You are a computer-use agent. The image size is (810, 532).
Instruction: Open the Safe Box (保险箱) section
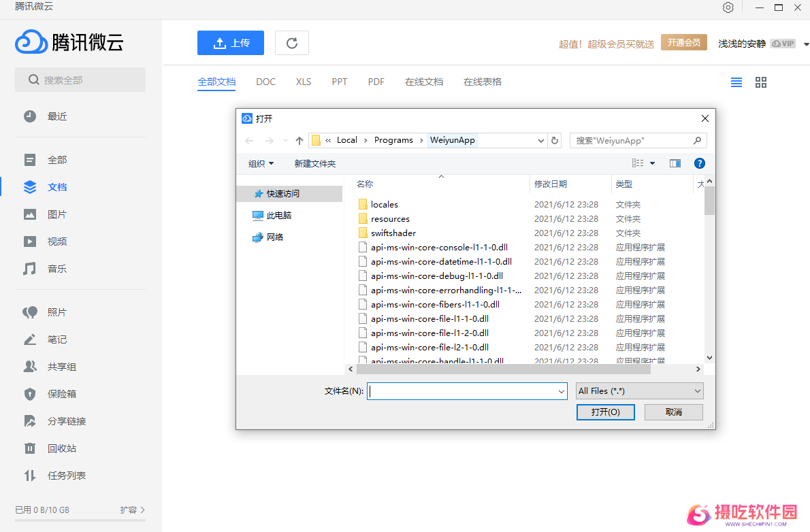[61, 394]
